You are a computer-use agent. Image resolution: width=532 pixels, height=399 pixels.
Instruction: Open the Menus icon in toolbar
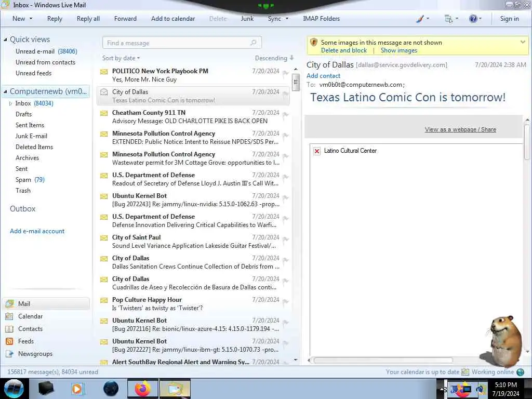(448, 19)
